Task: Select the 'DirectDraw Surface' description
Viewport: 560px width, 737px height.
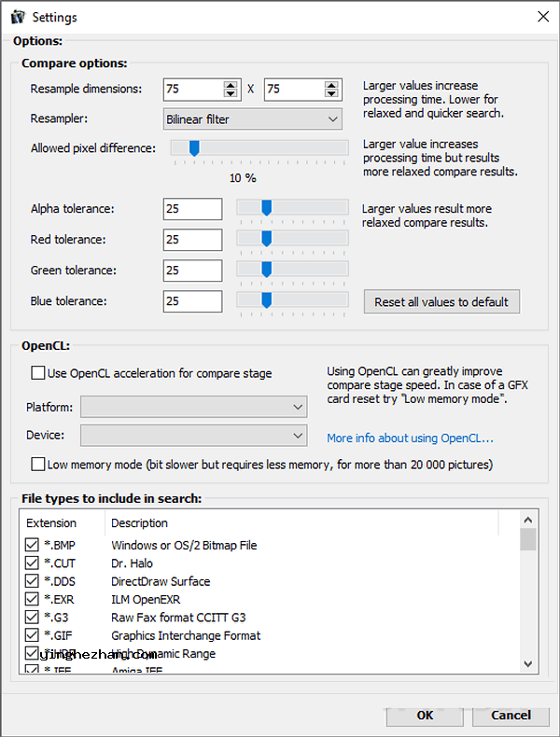Action: click(x=161, y=581)
